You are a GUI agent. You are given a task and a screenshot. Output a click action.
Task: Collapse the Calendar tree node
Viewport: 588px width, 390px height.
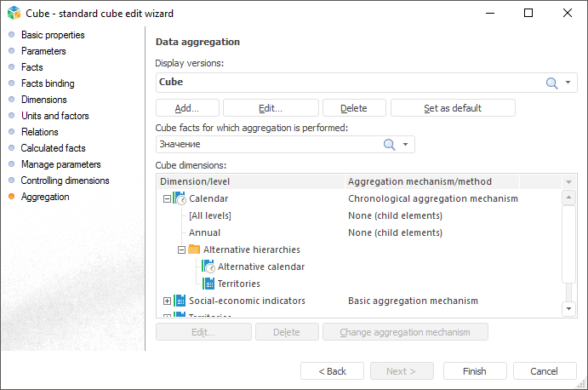[x=166, y=198]
